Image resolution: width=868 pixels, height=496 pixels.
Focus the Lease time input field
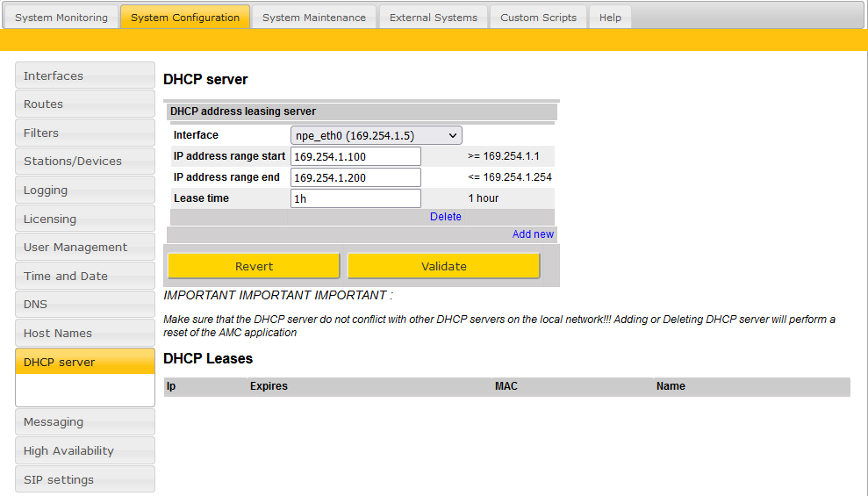click(x=355, y=198)
